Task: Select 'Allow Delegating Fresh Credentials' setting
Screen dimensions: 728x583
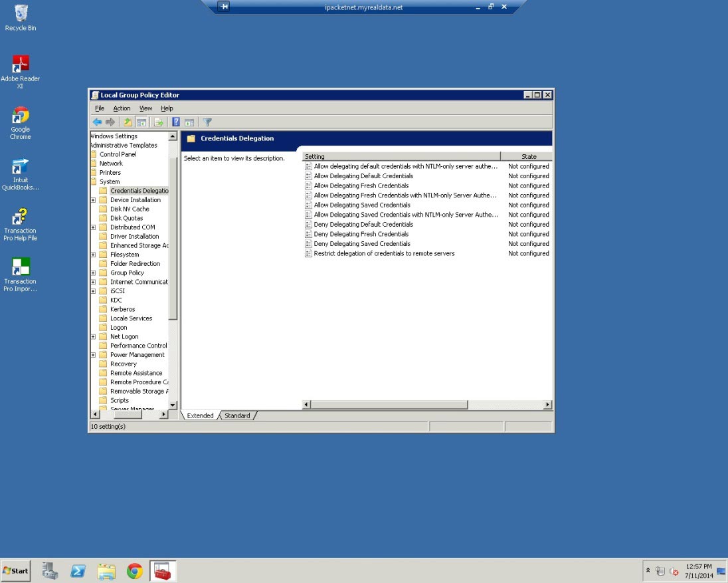Action: click(x=361, y=185)
